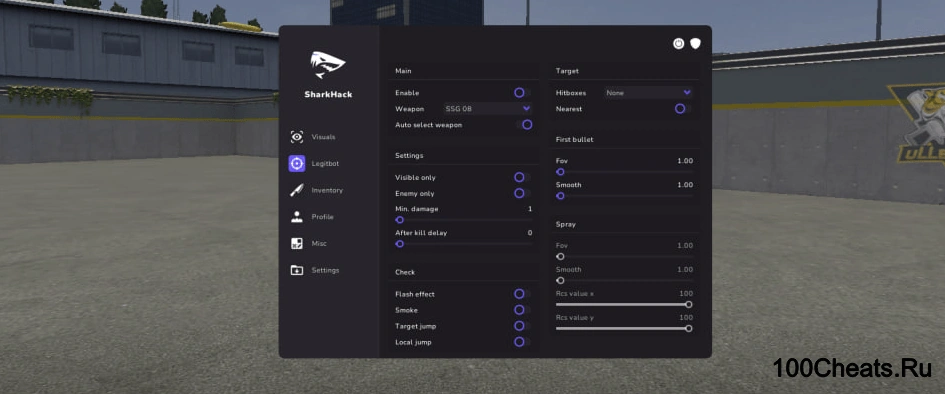The image size is (945, 394).
Task: Click the power icon at top right
Action: (x=679, y=43)
